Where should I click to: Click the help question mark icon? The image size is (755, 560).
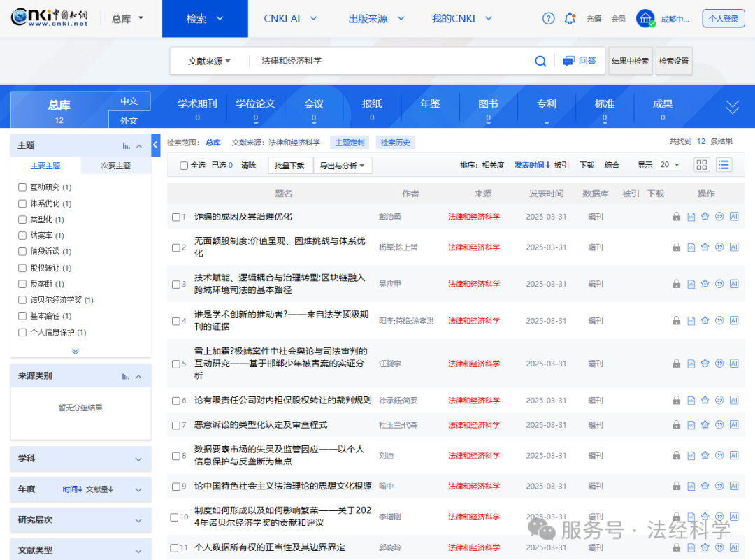tap(548, 18)
